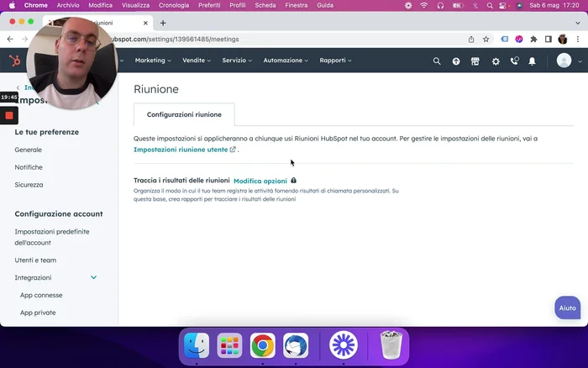
Task: Click the upgrade arrow icon
Action: pyautogui.click(x=456, y=61)
